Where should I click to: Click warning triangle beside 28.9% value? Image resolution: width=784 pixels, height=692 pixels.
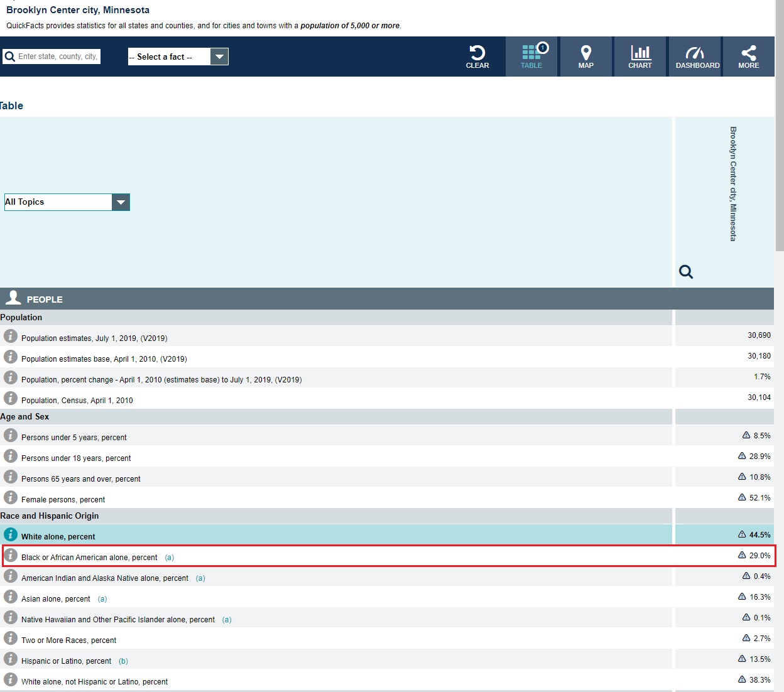tap(742, 456)
